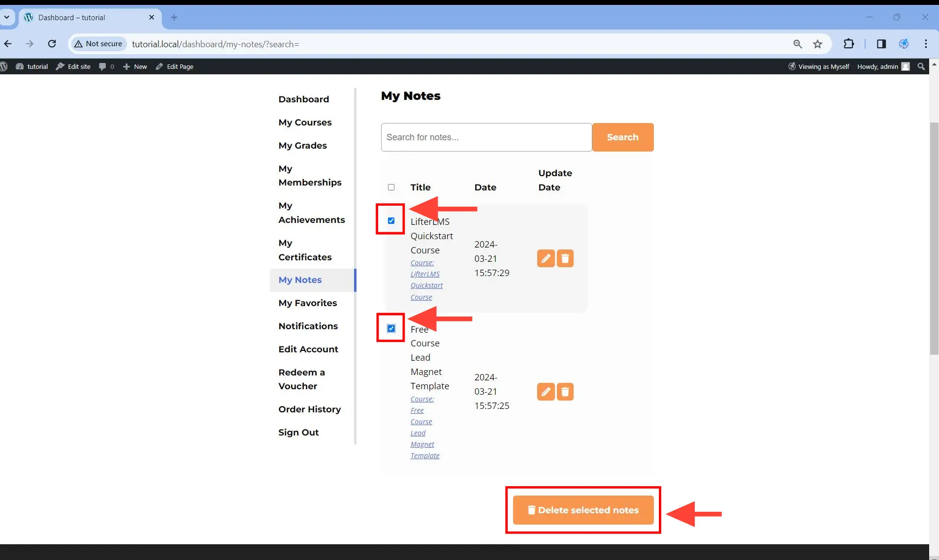This screenshot has width=939, height=560.
Task: Click Edit Page in admin bar
Action: pyautogui.click(x=175, y=66)
